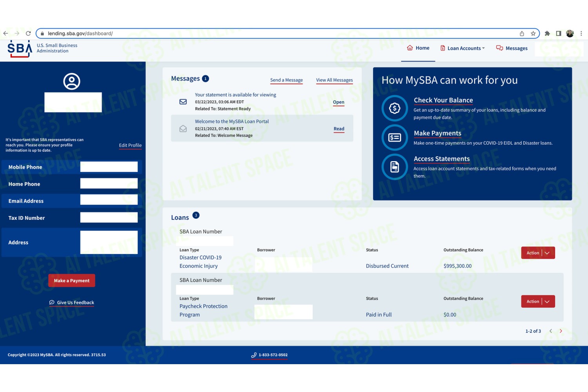Open the Messages nav item
The height and width of the screenshot is (392, 588).
(x=512, y=48)
